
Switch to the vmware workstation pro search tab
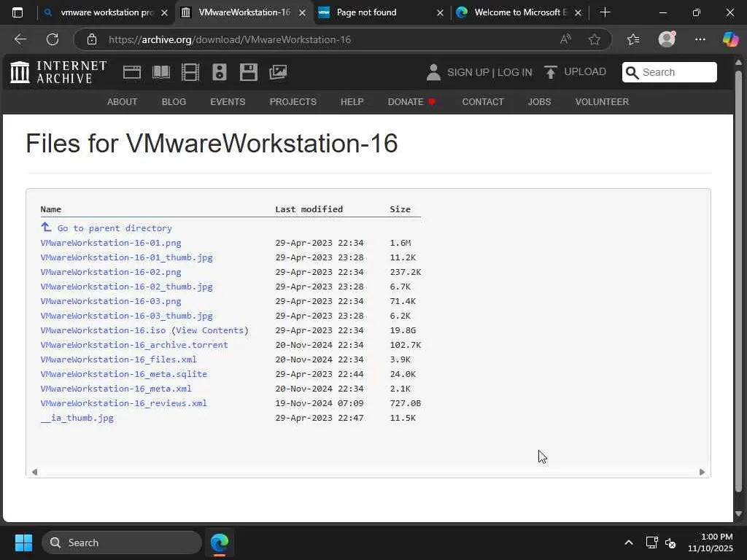106,12
